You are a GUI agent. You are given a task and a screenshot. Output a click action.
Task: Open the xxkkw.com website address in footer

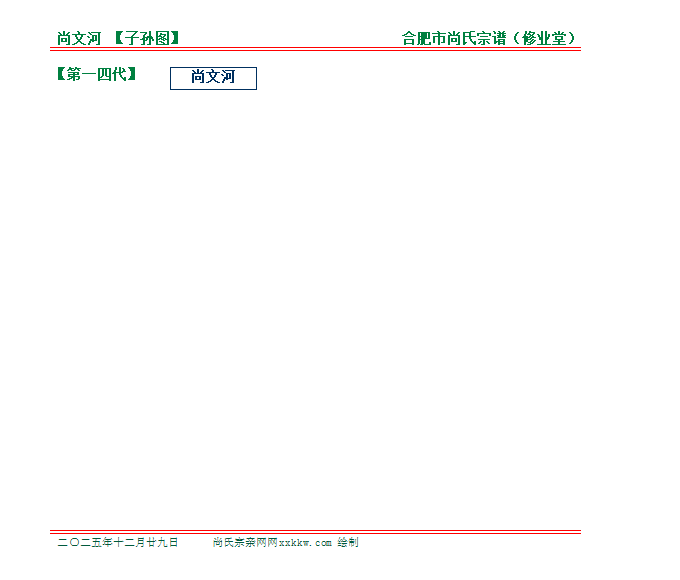305,542
